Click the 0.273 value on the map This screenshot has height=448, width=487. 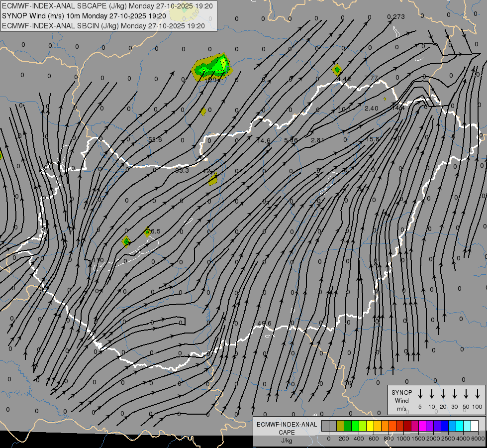tap(396, 16)
